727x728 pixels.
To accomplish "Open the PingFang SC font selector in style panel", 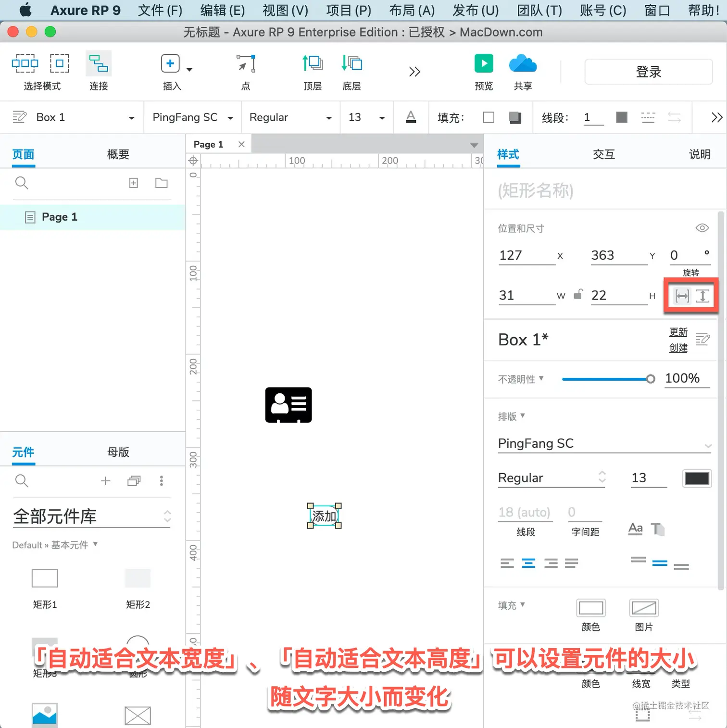I will [x=605, y=443].
